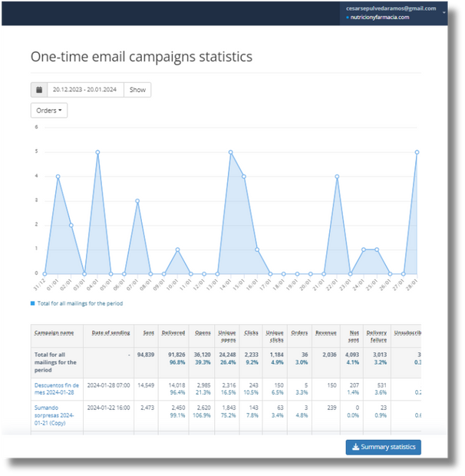The width and height of the screenshot is (465, 476).
Task: Sort by the Delivered column header
Action: click(x=173, y=332)
